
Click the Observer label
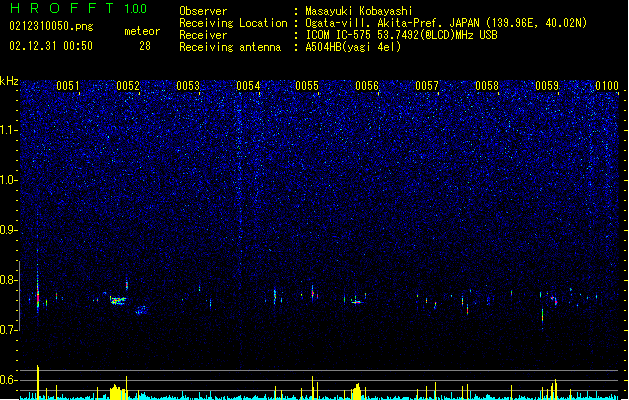click(x=203, y=11)
